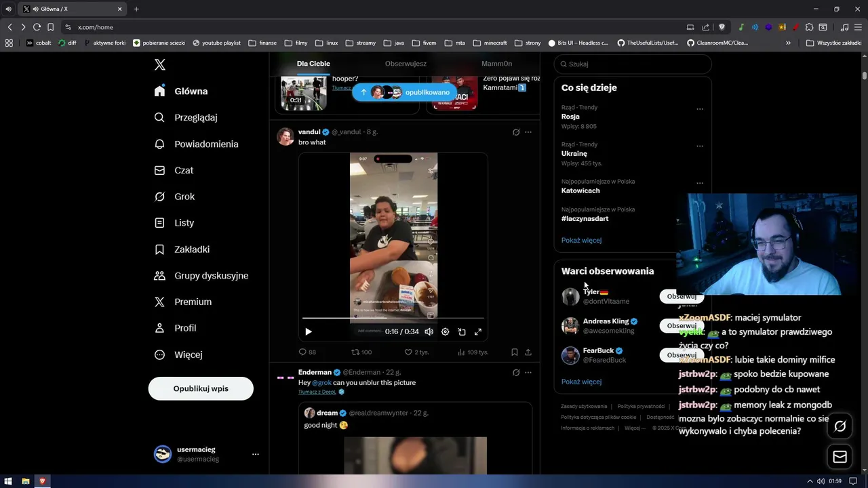This screenshot has width=868, height=488.
Task: Open Więcej options in sidebar
Action: point(178,354)
